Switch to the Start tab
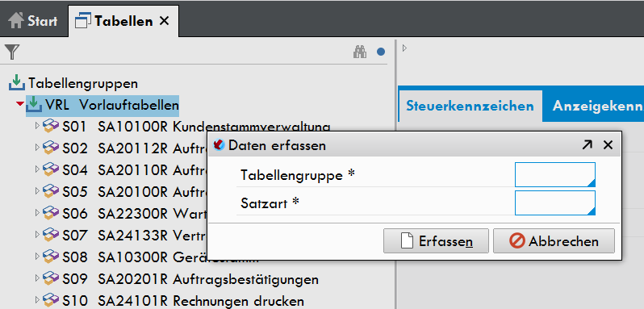The image size is (644, 309). [33, 20]
